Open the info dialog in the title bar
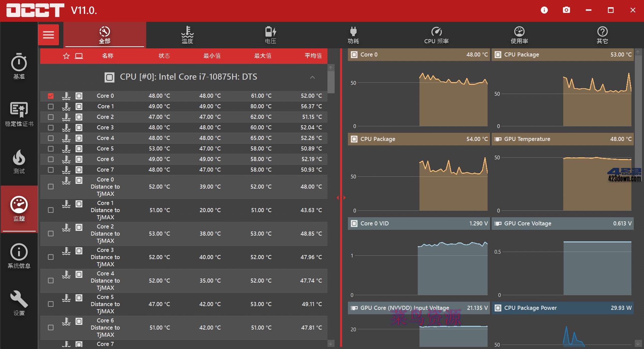 [544, 10]
